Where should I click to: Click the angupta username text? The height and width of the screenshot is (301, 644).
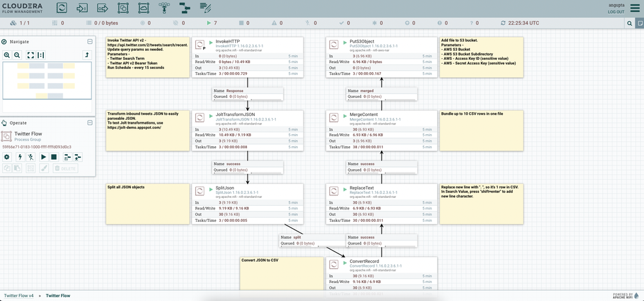coord(616,5)
